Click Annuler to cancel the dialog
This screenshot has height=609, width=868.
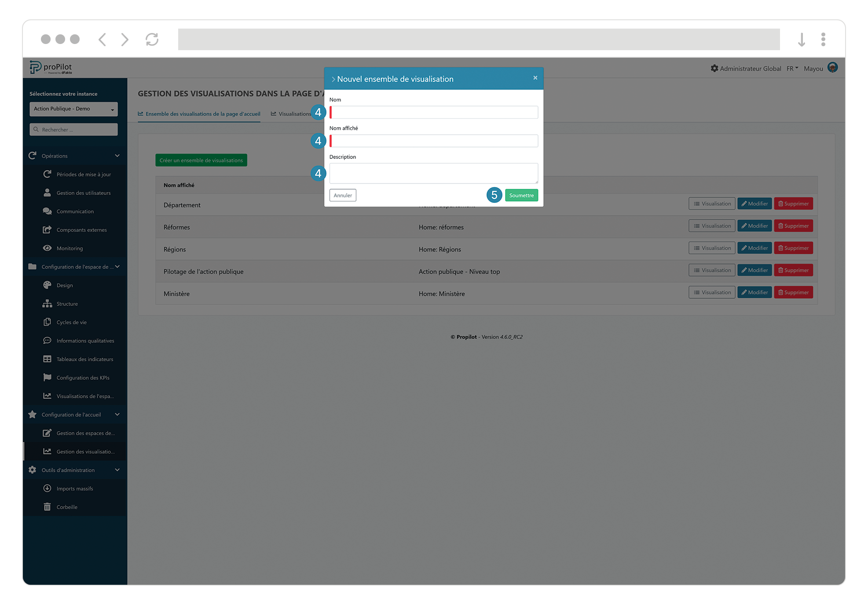tap(343, 195)
